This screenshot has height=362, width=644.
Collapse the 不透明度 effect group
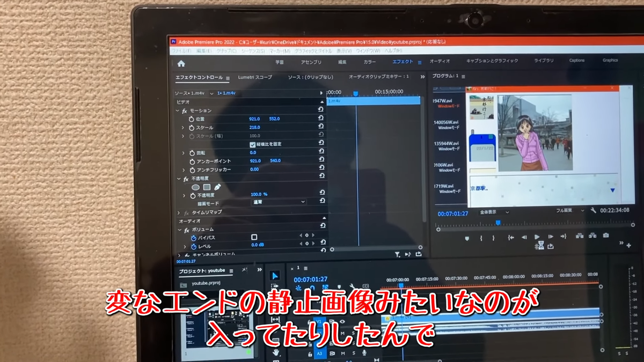click(179, 179)
